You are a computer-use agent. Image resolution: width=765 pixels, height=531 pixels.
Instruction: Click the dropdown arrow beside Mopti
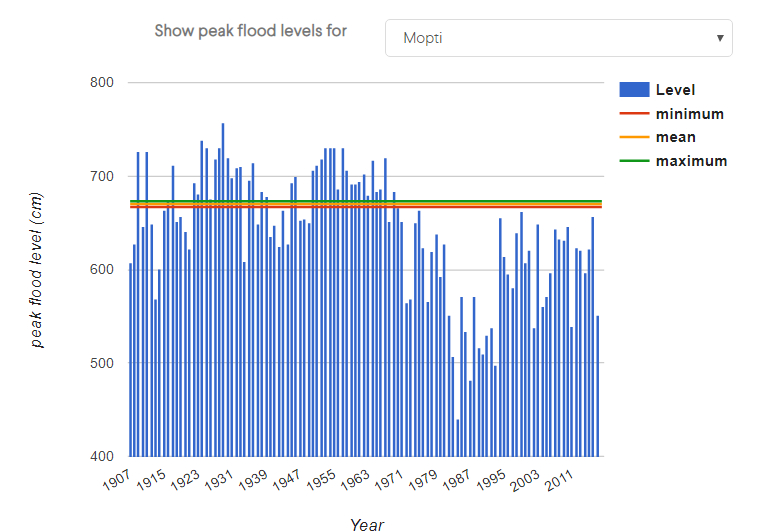pyautogui.click(x=720, y=38)
